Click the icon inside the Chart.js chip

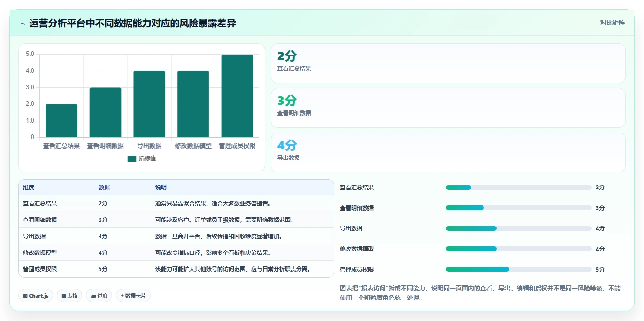click(x=25, y=296)
